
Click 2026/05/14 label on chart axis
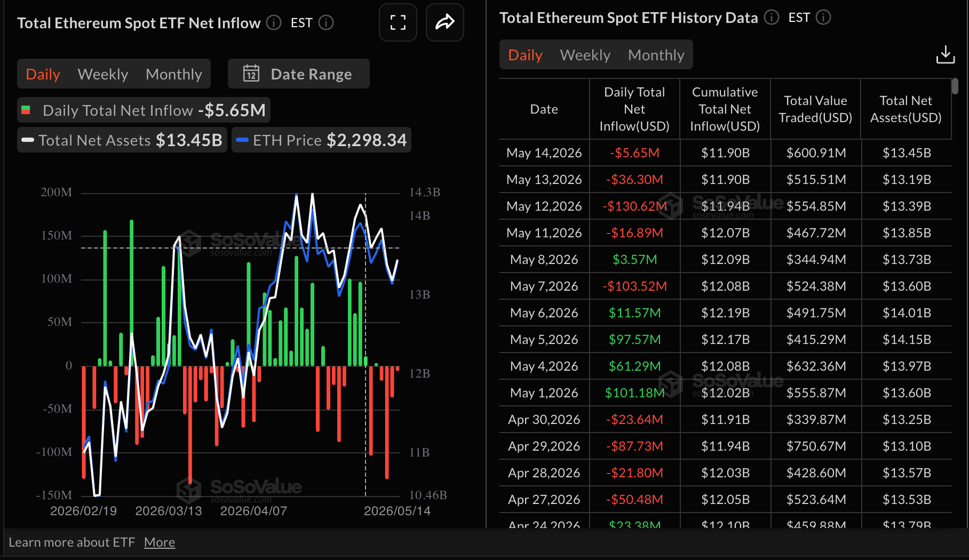click(x=397, y=511)
